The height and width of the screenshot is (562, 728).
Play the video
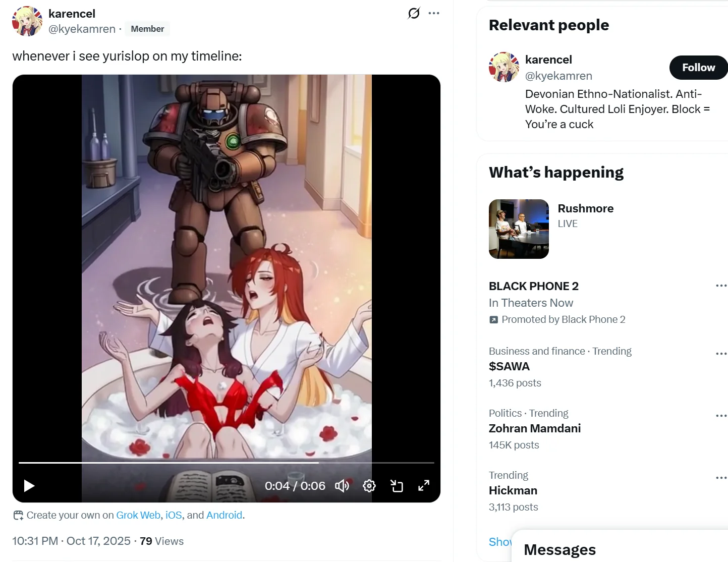(x=29, y=486)
